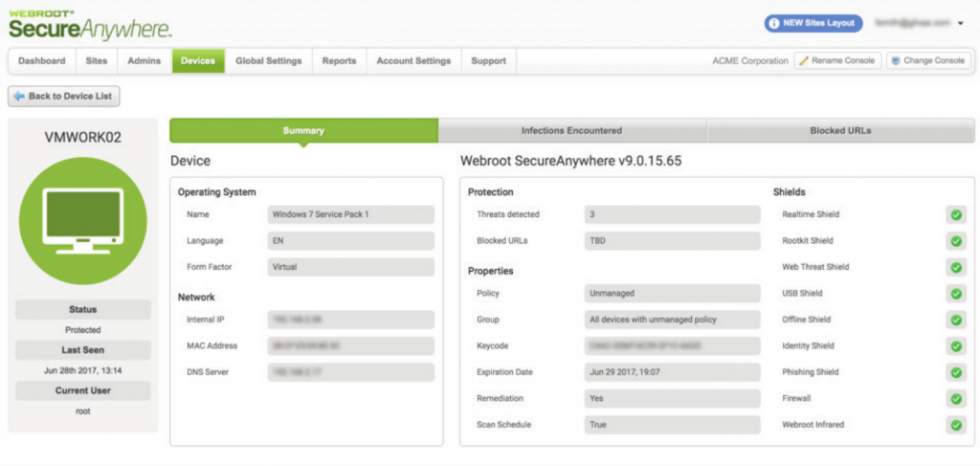This screenshot has height=466, width=980.
Task: Switch to the Admins tab
Action: coord(145,61)
